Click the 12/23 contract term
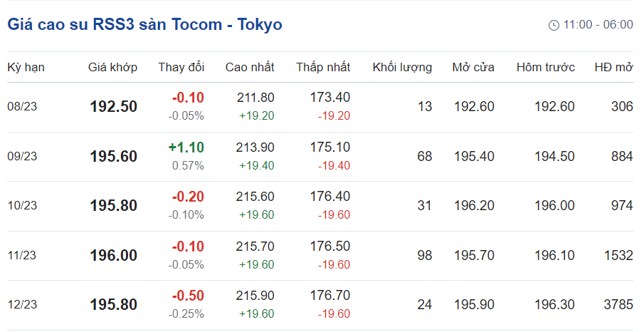 pyautogui.click(x=21, y=305)
